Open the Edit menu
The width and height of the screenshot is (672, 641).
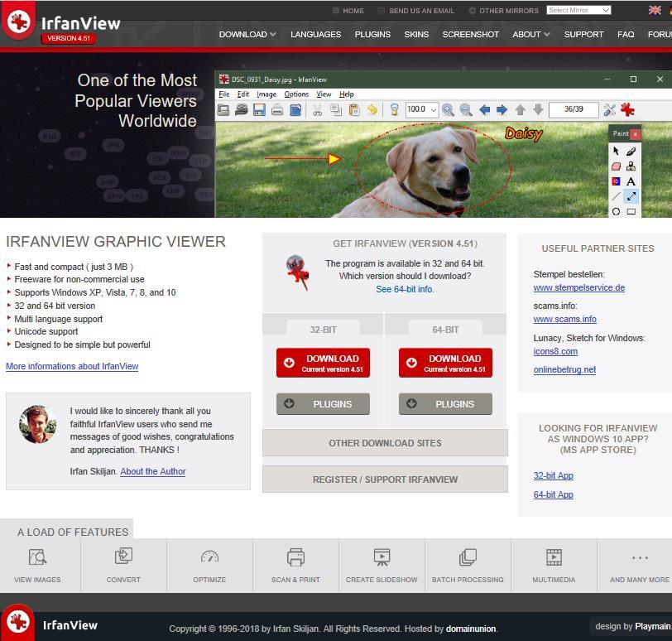point(243,94)
